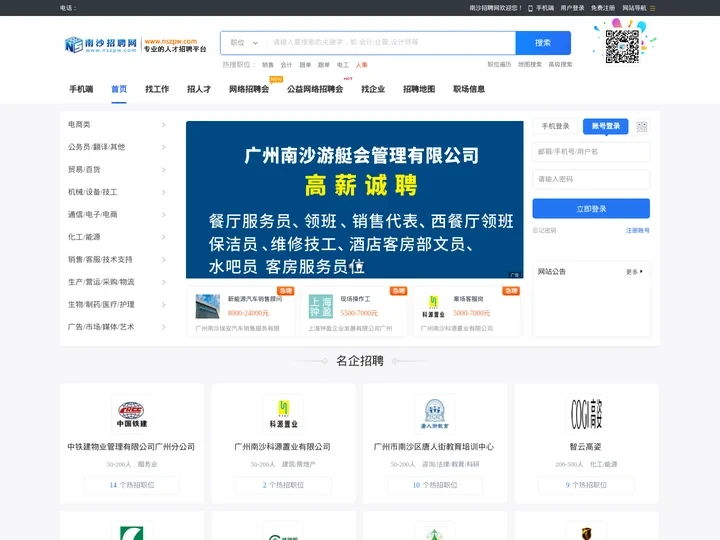Open 广州市南沙区唐人街教育培训中心 link
Image resolution: width=720 pixels, height=540 pixels.
point(434,447)
